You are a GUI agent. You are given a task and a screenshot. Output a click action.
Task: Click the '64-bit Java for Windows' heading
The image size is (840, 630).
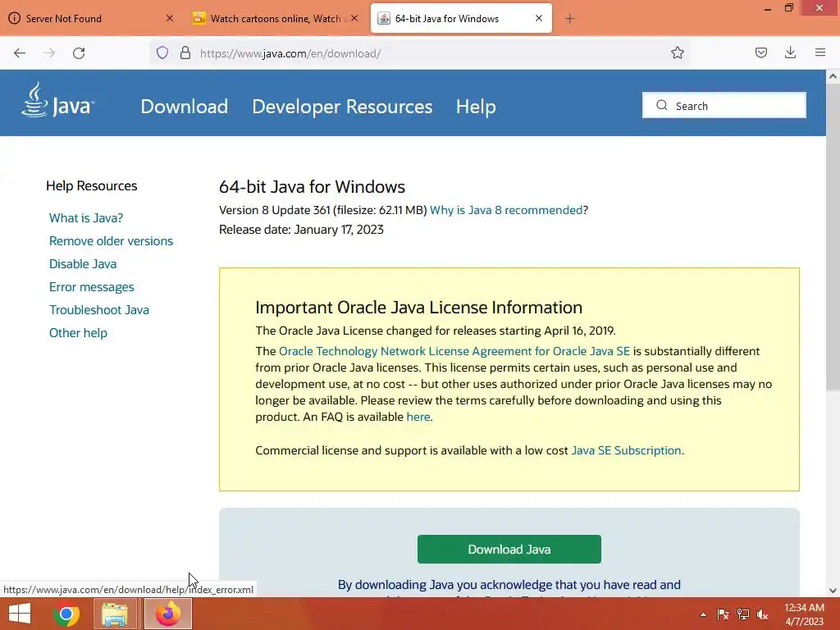pos(312,186)
